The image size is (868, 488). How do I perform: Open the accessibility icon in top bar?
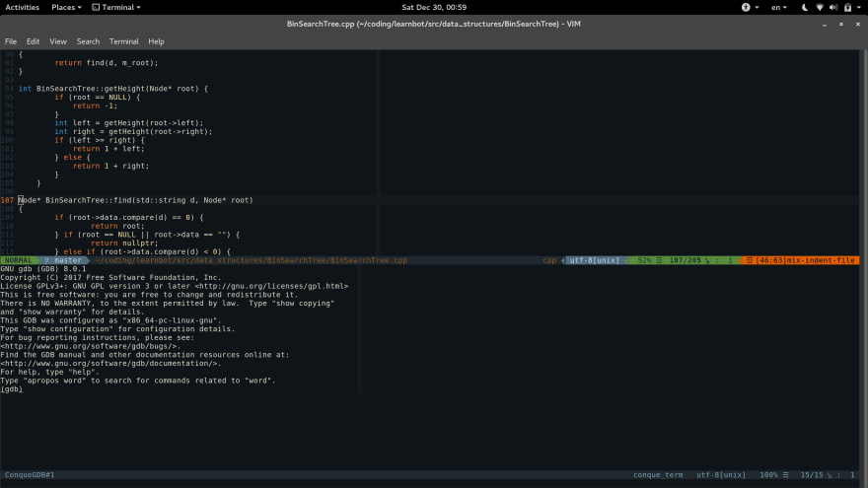coord(746,7)
